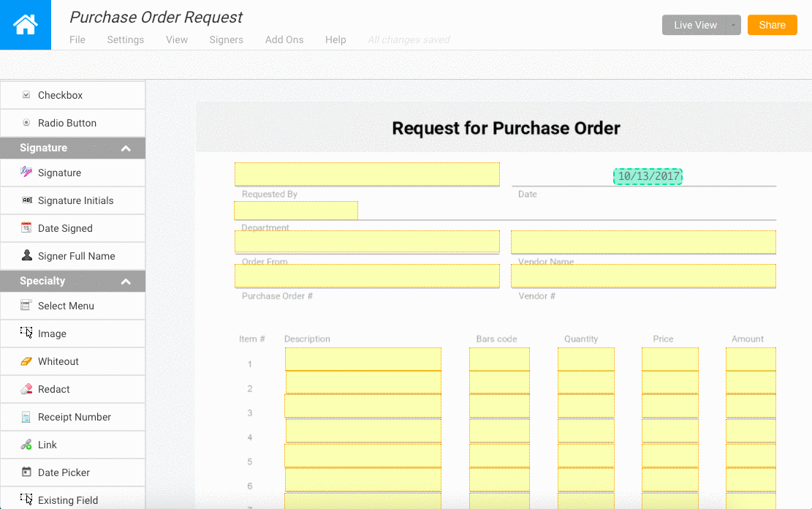Choose the Signer Full Name person icon

[27, 255]
